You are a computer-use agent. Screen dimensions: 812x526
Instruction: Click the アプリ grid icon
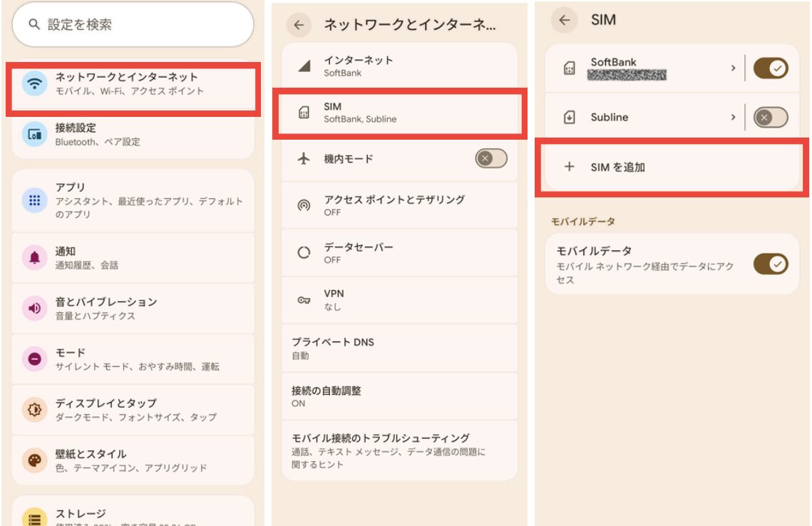(x=34, y=200)
